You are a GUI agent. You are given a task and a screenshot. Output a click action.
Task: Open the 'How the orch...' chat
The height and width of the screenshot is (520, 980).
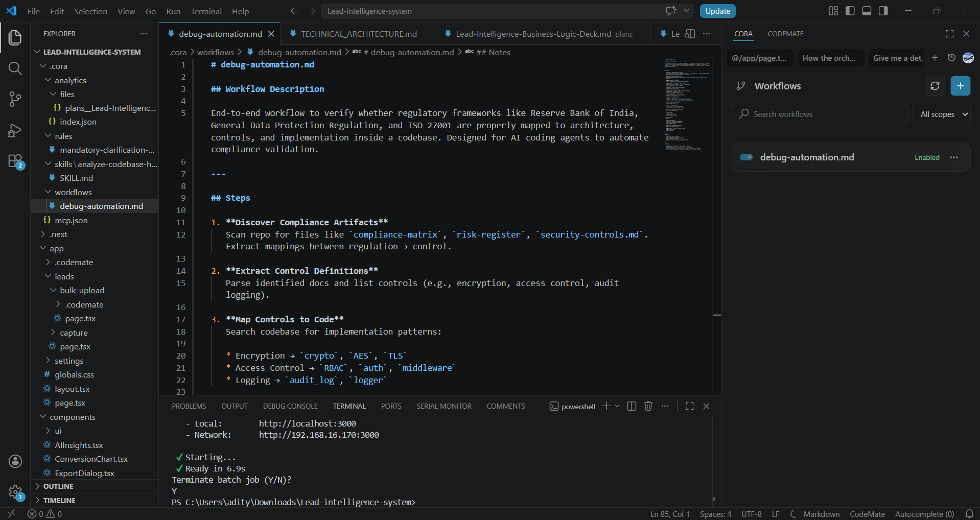coord(829,58)
